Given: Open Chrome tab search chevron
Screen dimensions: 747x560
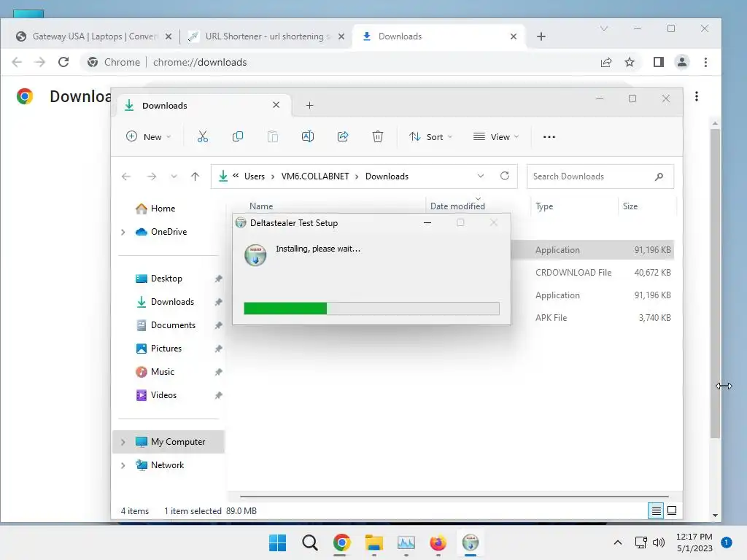Looking at the screenshot, I should [x=603, y=28].
